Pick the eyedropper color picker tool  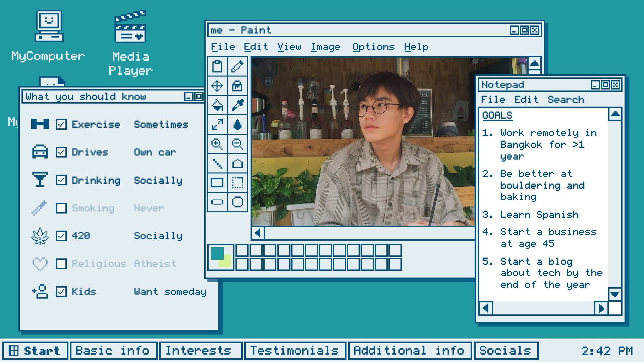(237, 105)
